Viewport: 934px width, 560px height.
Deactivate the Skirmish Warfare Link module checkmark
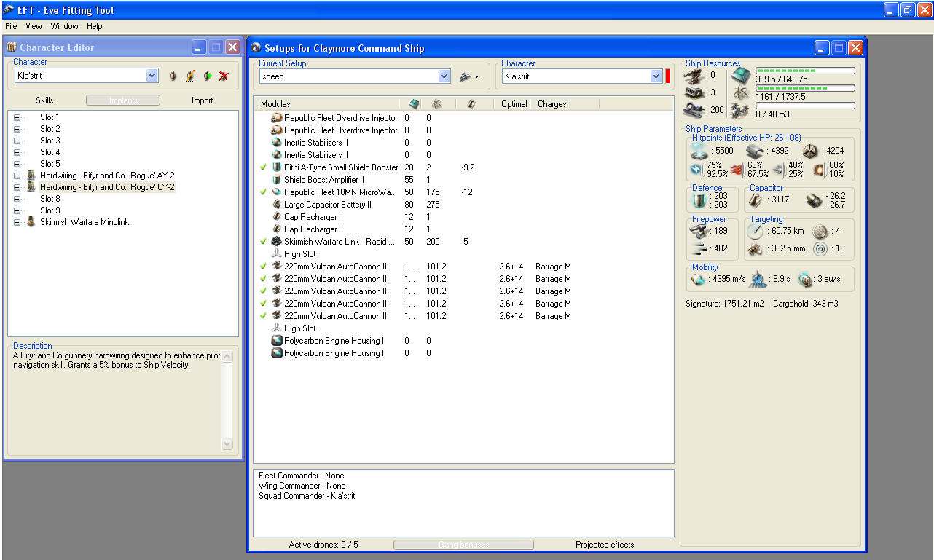[263, 242]
